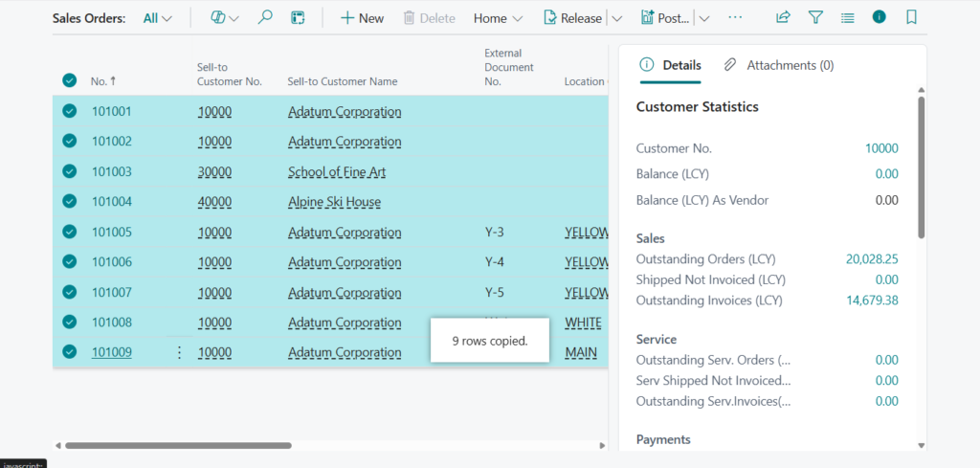Screen dimensions: 980x468
Task: Click the search magnifier icon
Action: 266,18
